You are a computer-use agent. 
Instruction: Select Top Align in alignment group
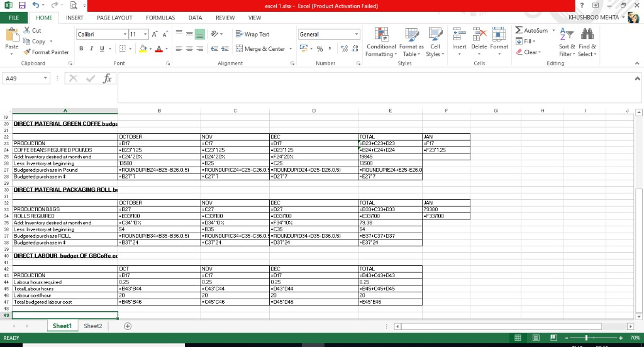coord(179,34)
